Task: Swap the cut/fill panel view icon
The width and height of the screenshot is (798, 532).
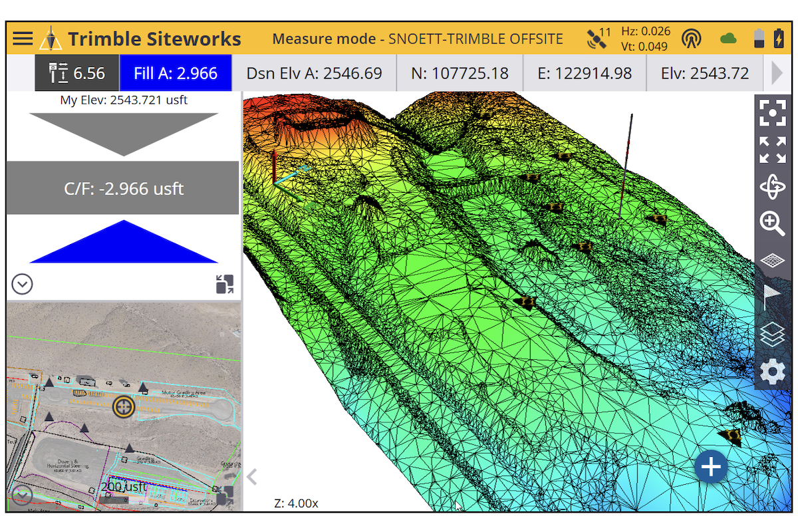Action: pos(225,285)
